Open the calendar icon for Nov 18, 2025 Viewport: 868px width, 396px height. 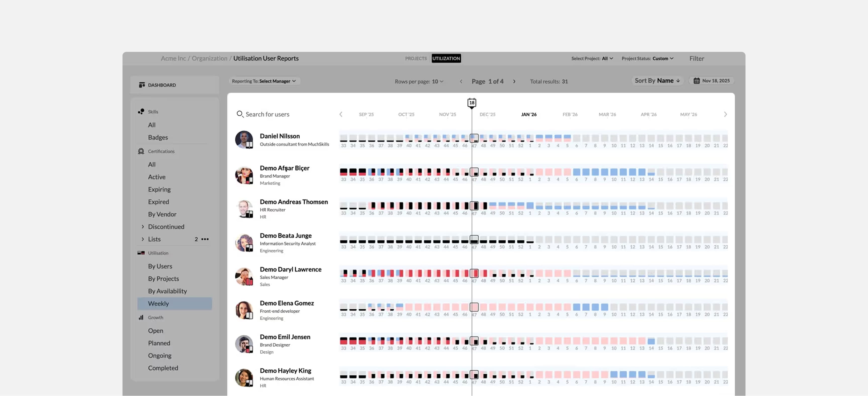696,81
